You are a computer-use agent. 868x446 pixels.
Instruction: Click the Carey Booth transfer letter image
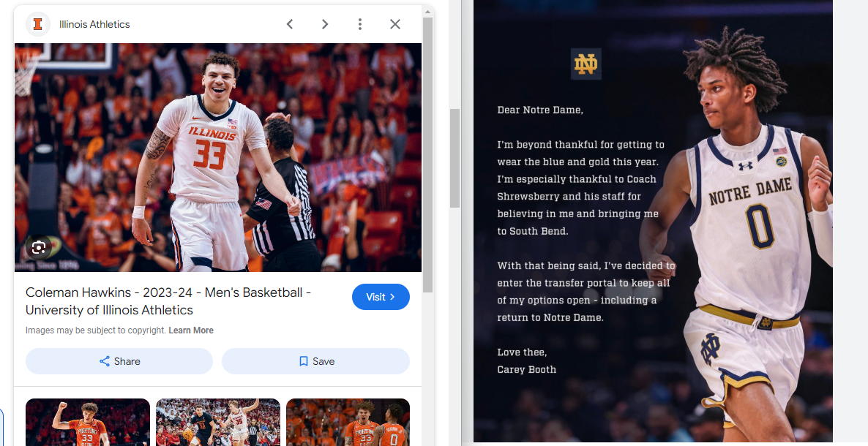pos(654,222)
